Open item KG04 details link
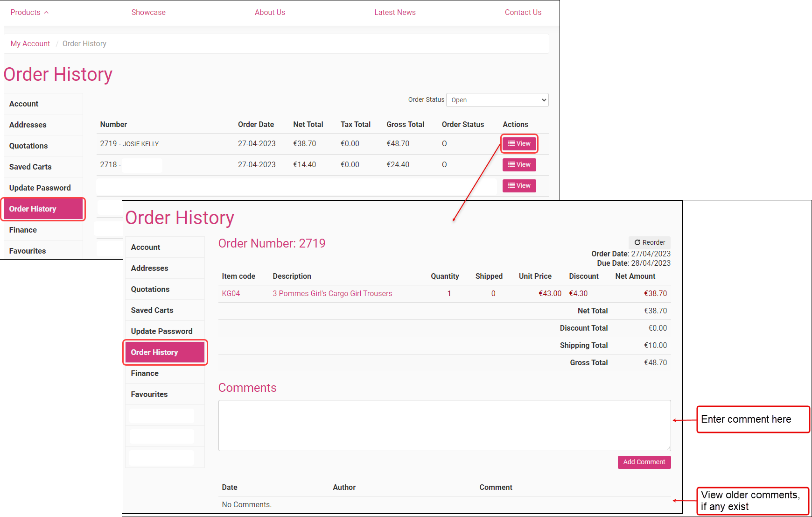This screenshot has height=517, width=812. coord(231,293)
